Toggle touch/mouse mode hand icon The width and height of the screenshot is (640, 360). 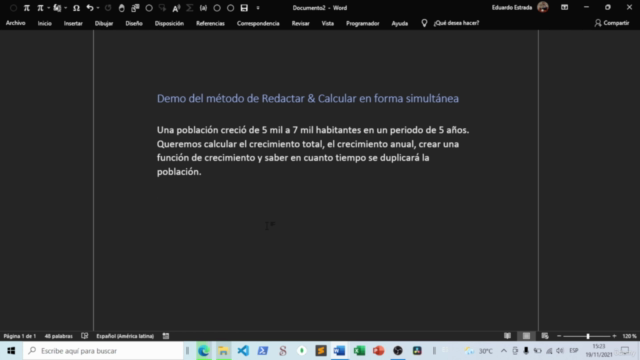(x=122, y=8)
